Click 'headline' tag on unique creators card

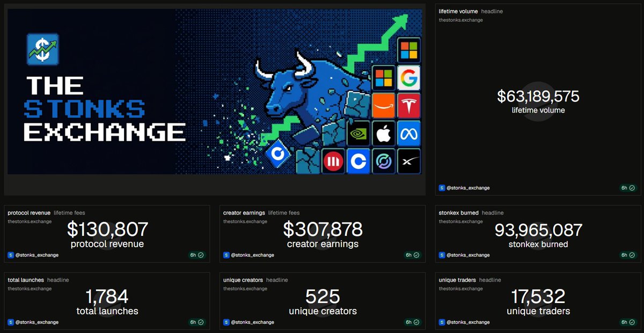tap(277, 280)
